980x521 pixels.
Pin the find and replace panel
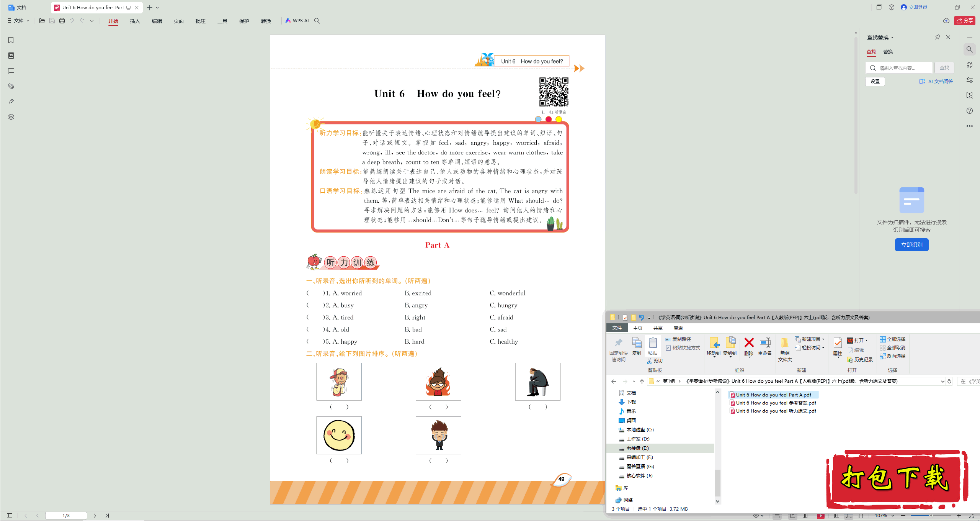pos(938,37)
